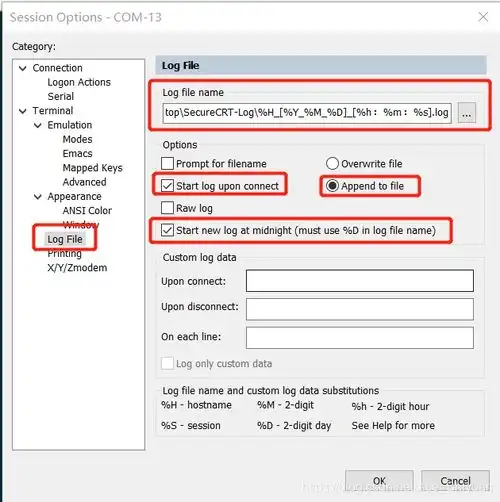Open the Serial category
This screenshot has height=502, width=500.
pyautogui.click(x=61, y=97)
